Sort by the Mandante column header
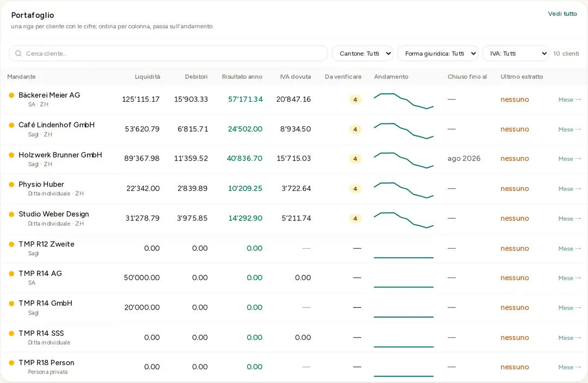Viewport: 588px width, 383px height. [21, 77]
